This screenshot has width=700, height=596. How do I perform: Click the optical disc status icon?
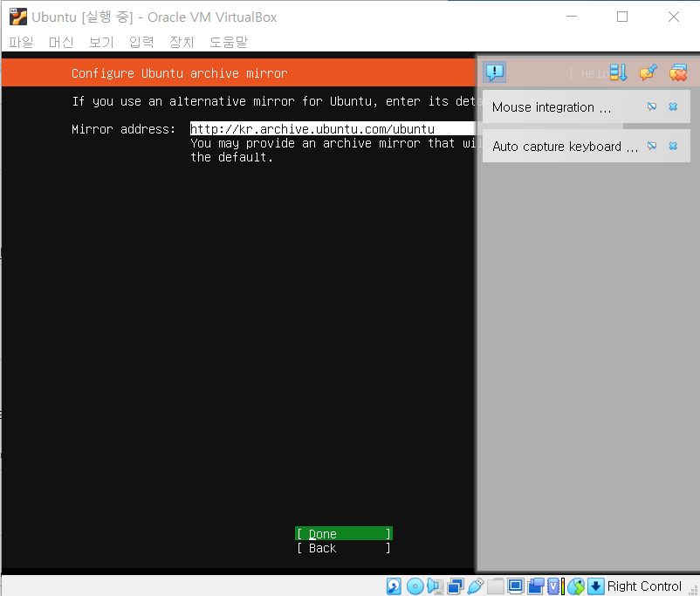click(415, 586)
